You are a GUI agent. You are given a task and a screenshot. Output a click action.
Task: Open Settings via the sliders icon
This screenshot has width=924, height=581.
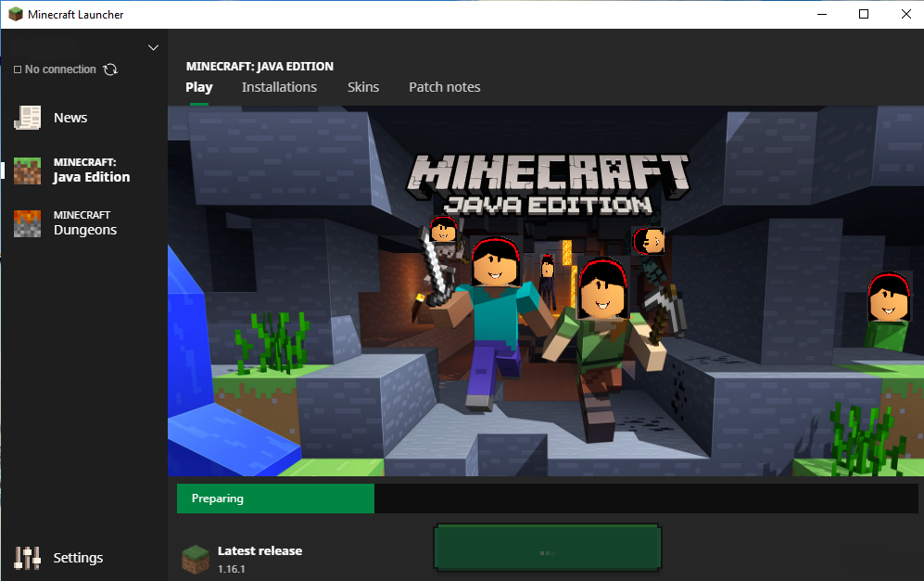click(x=27, y=558)
